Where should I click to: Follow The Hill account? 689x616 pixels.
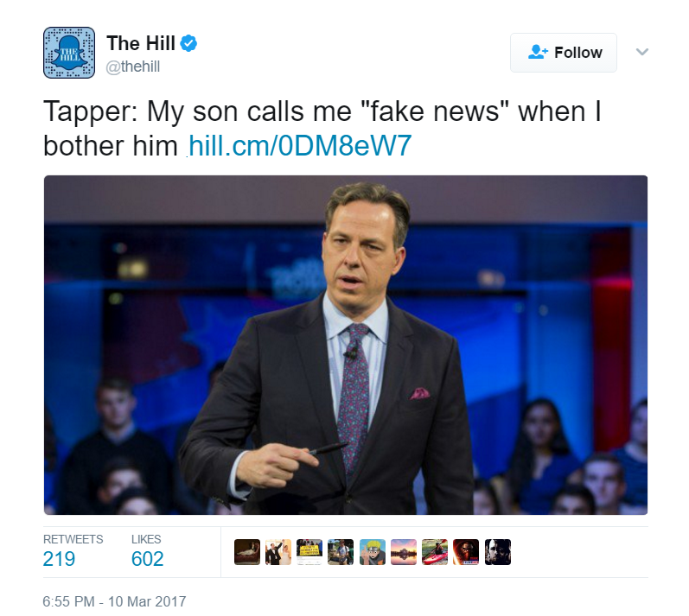pos(564,53)
